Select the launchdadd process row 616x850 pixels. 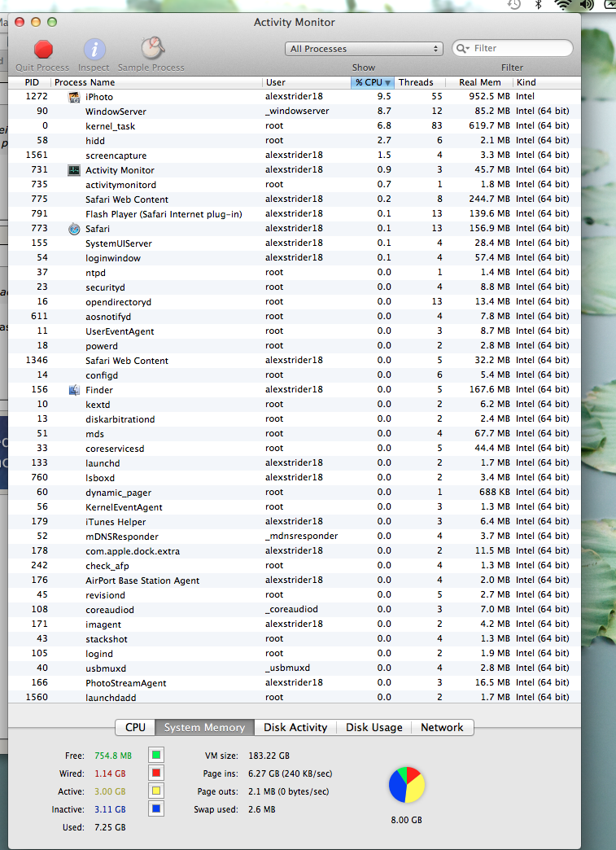[295, 697]
